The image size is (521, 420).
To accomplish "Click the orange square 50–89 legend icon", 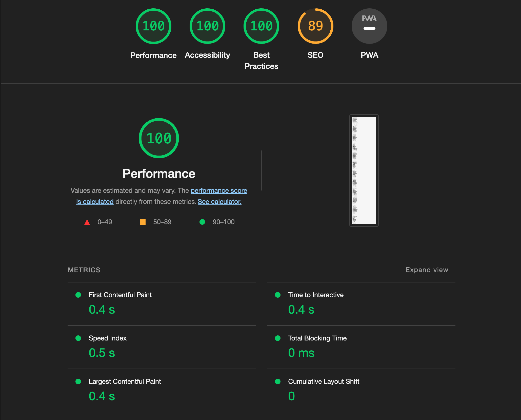I will [x=143, y=222].
